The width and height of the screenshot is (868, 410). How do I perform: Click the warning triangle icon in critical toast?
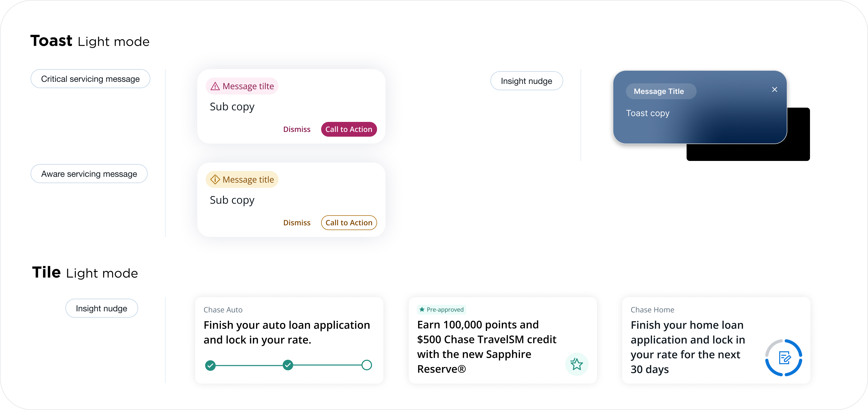pyautogui.click(x=215, y=86)
